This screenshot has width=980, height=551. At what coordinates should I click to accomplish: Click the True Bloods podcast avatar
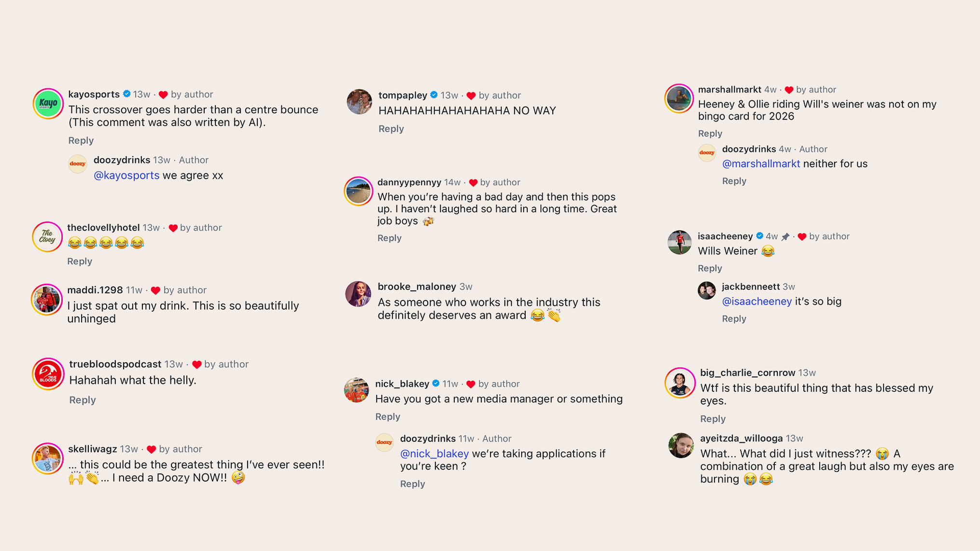pos(48,374)
